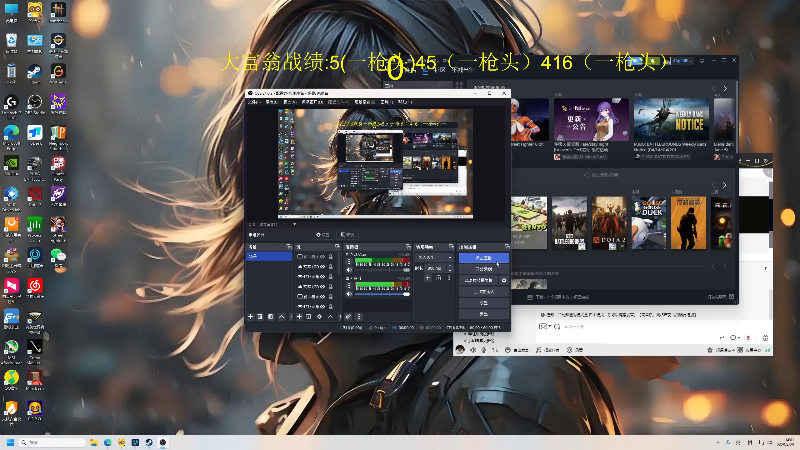Next arrow on Steam top news carousel
Image resolution: width=800 pixels, height=450 pixels.
(x=725, y=88)
